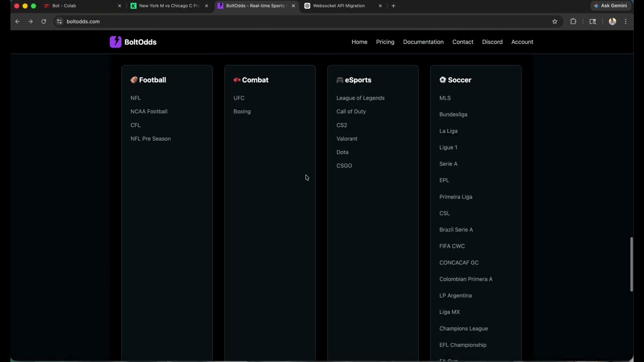Open the browser extensions puzzle icon
The height and width of the screenshot is (362, 644).
(x=573, y=22)
